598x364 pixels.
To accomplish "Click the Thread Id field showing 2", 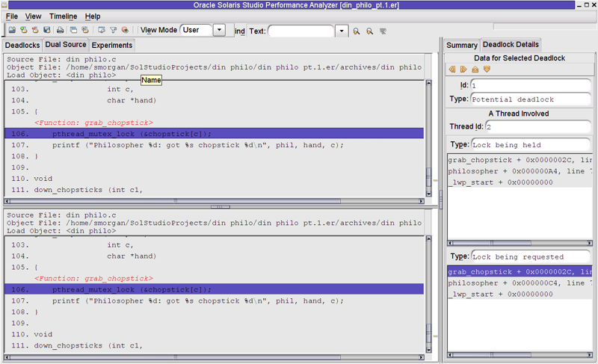I will tap(538, 126).
